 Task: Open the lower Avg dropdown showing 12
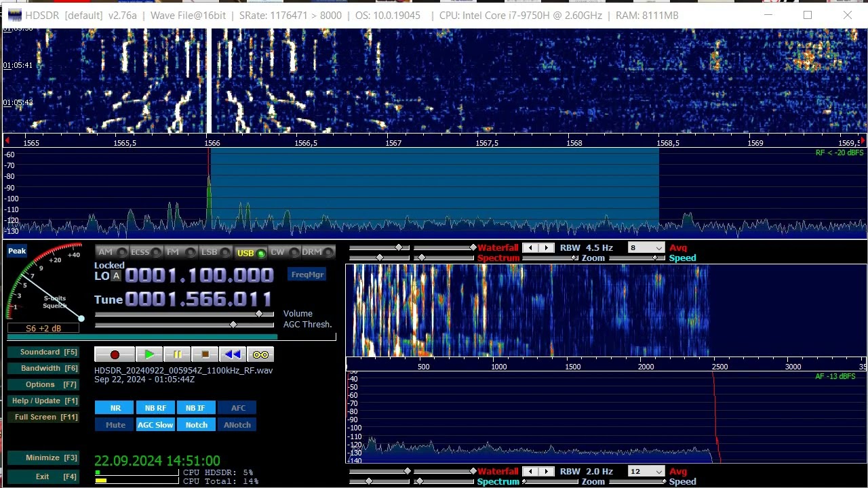coord(646,471)
